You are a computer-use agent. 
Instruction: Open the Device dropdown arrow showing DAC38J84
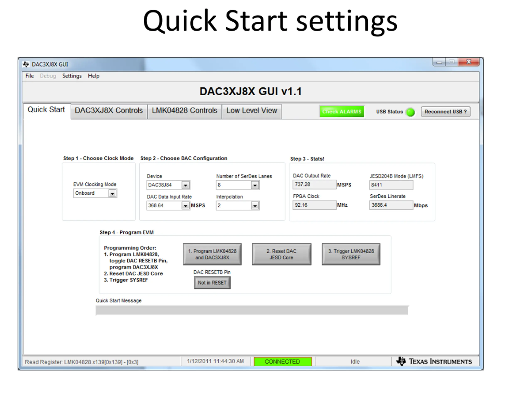(185, 185)
